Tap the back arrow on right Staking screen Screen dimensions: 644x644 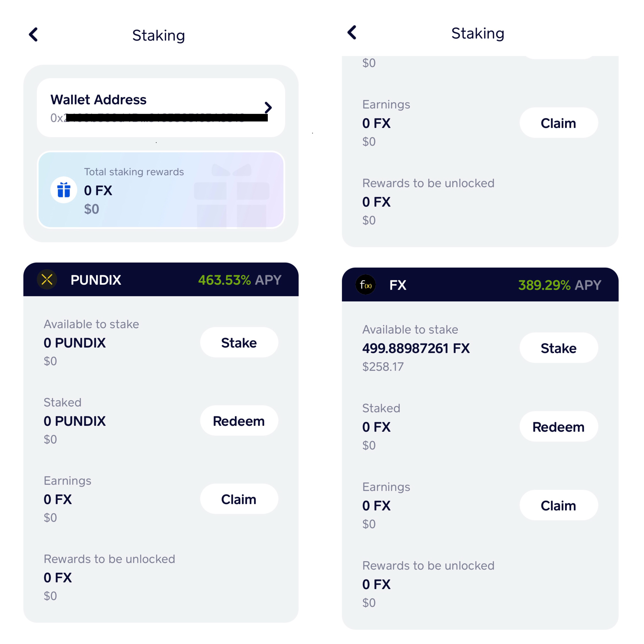(352, 32)
